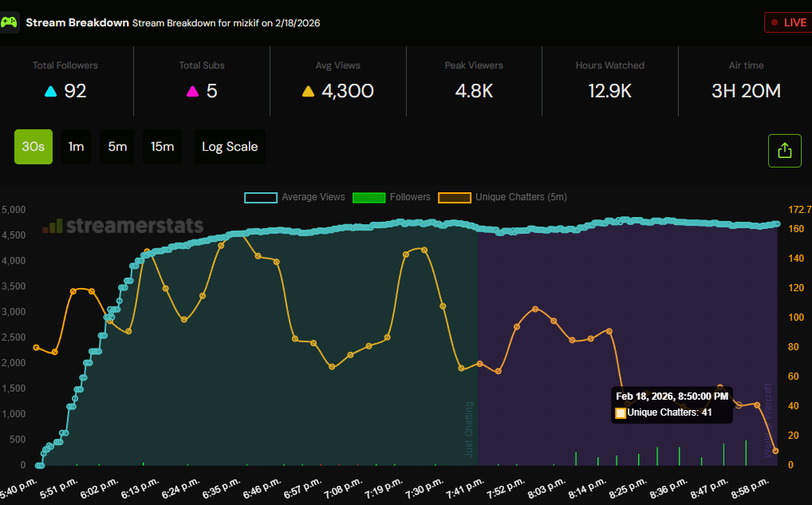Click the first orange chatters data point
This screenshot has width=812, height=505.
point(36,348)
